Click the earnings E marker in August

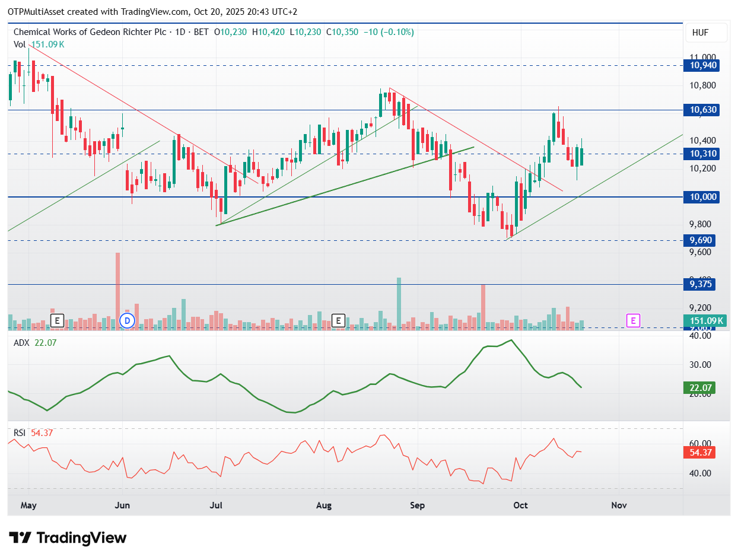(x=338, y=321)
